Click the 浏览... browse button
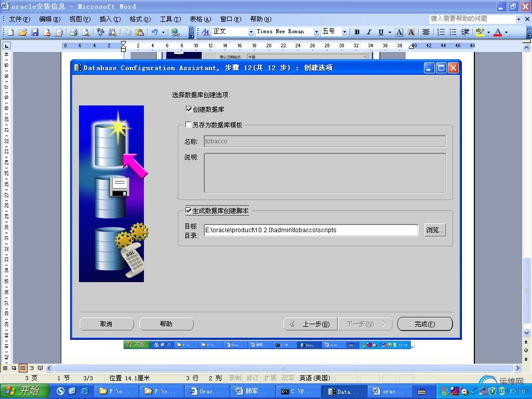This screenshot has width=532, height=399. [435, 230]
